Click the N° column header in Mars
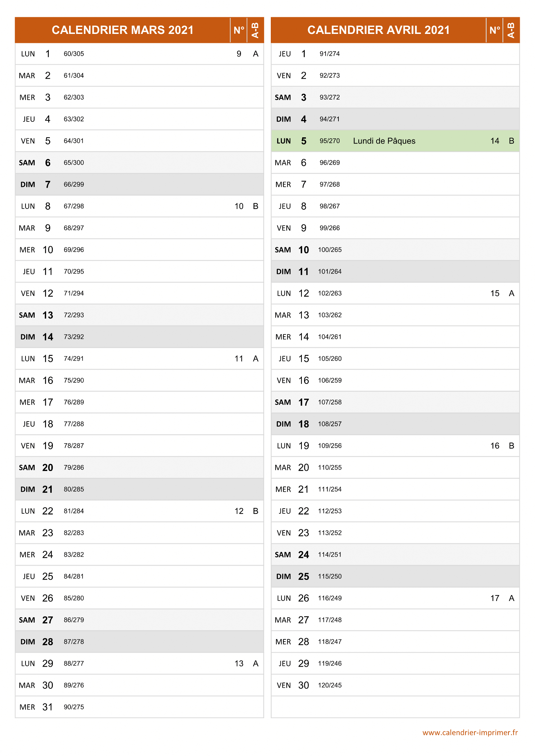The width and height of the screenshot is (535, 756). [239, 30]
